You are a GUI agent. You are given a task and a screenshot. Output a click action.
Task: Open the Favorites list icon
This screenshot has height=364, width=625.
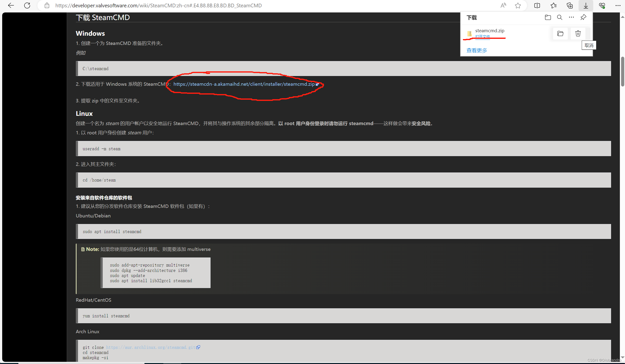(x=553, y=5)
